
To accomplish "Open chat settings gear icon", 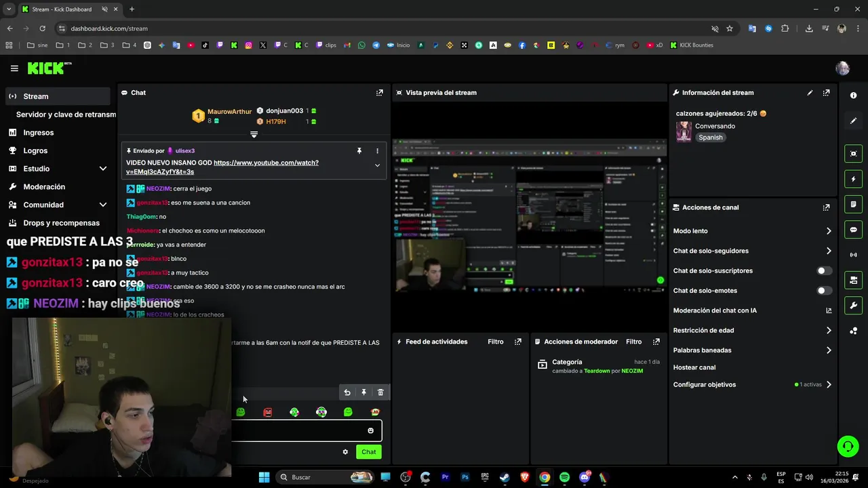I will (345, 452).
